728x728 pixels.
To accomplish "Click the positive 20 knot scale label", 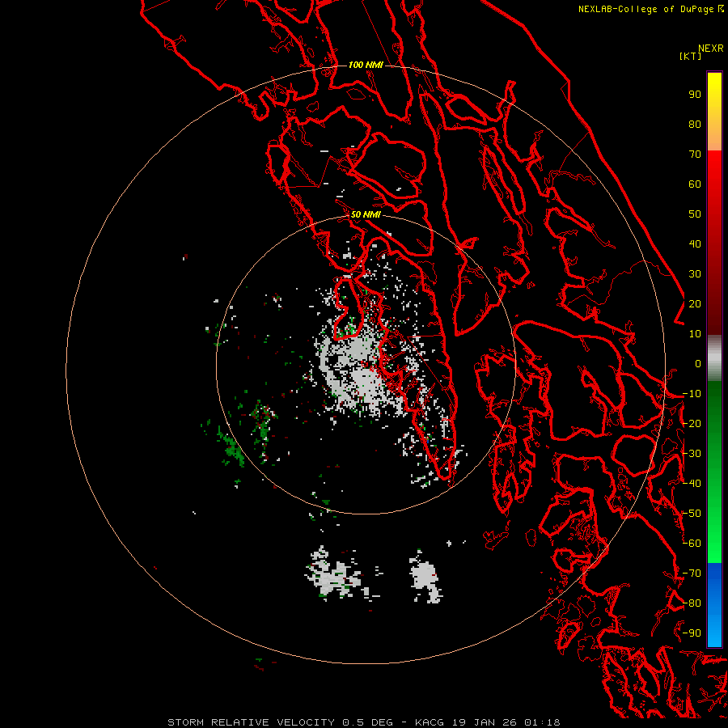I will tap(695, 304).
